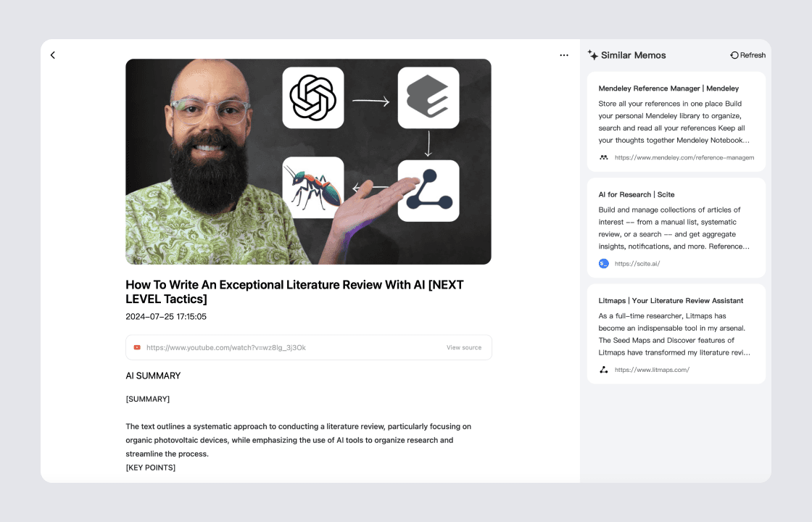Click the video thumbnail image
This screenshot has height=522, width=812.
308,161
